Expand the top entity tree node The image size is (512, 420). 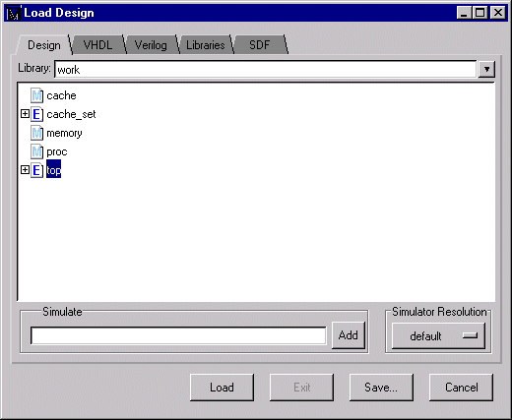pyautogui.click(x=25, y=170)
